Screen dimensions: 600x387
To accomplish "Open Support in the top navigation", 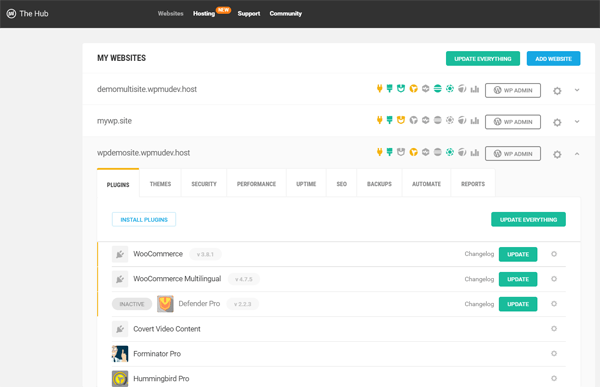I will coord(249,13).
